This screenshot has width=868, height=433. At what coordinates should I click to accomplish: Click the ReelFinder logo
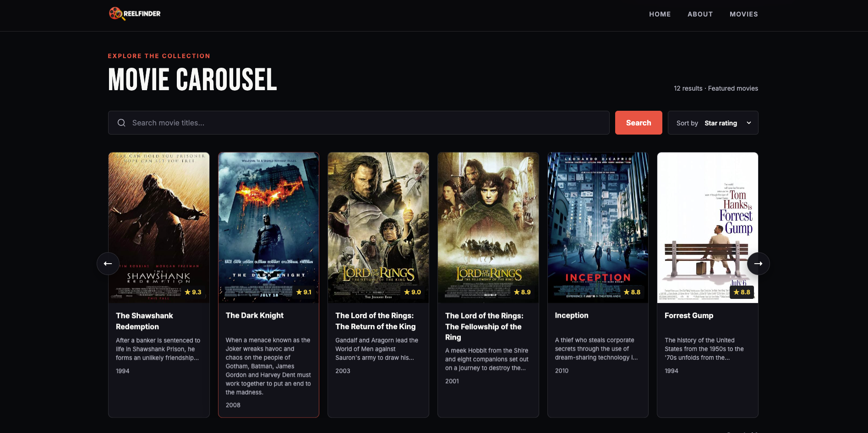pyautogui.click(x=135, y=14)
